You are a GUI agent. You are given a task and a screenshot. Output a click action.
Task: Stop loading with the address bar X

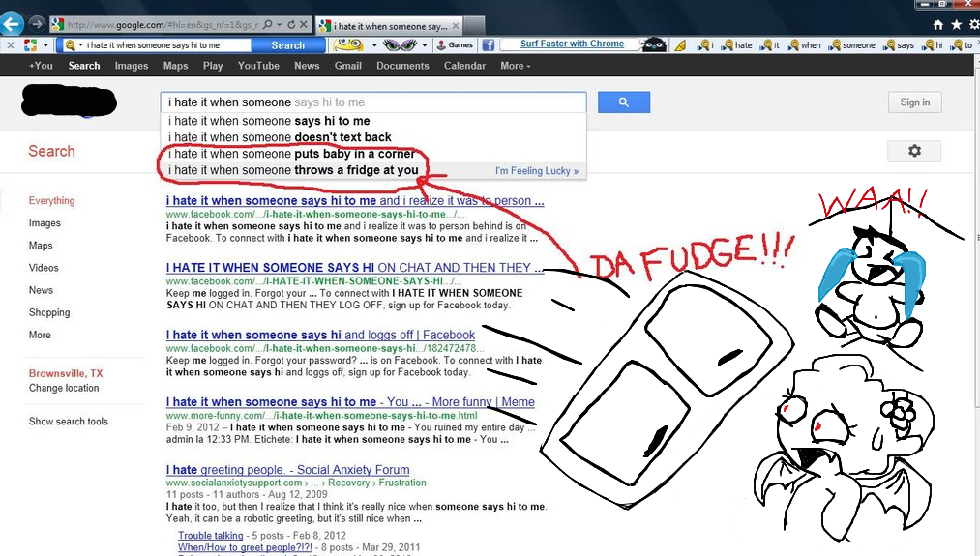[x=303, y=25]
